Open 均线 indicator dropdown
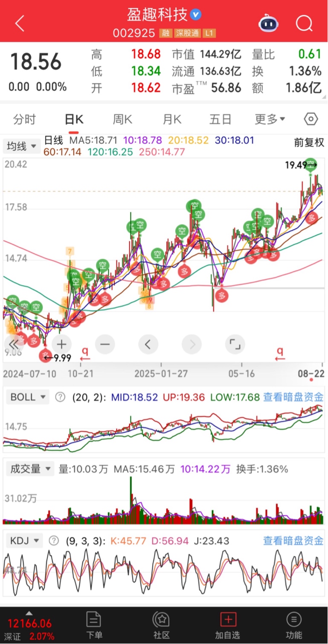 22,146
